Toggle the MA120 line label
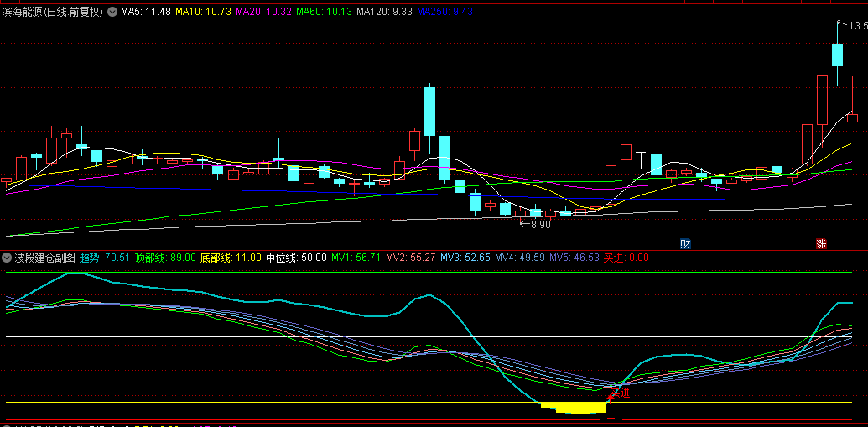This screenshot has height=427, width=868. click(384, 12)
